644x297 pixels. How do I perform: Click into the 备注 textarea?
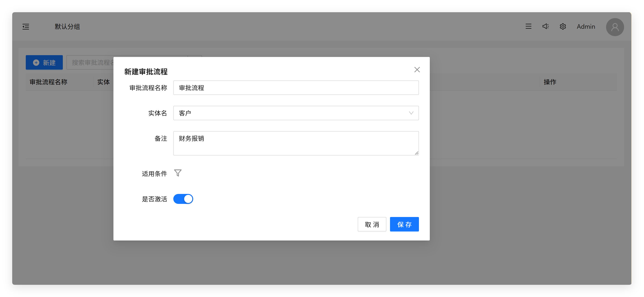[296, 143]
